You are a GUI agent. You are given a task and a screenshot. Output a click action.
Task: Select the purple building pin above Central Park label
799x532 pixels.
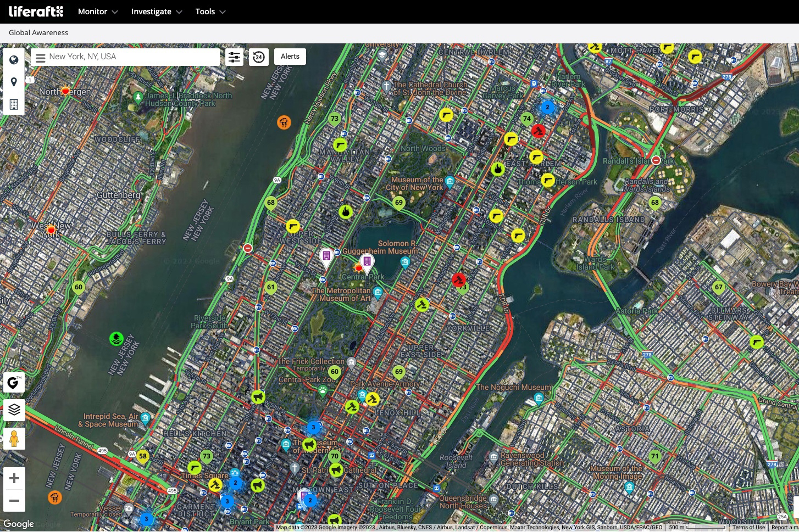tap(367, 262)
